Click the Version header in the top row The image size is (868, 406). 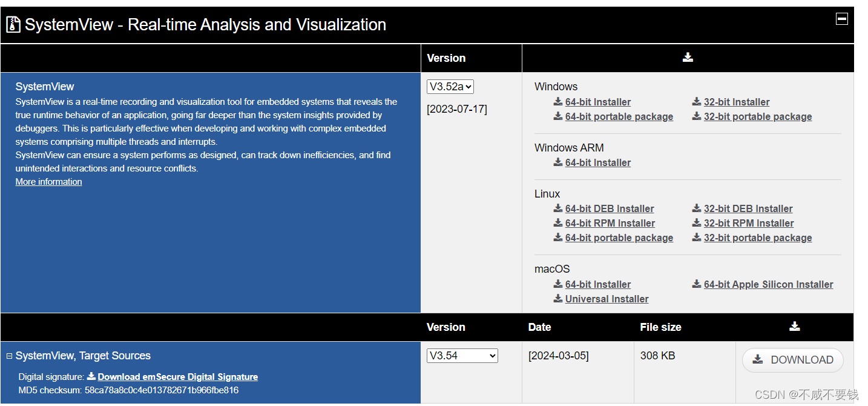tap(446, 58)
